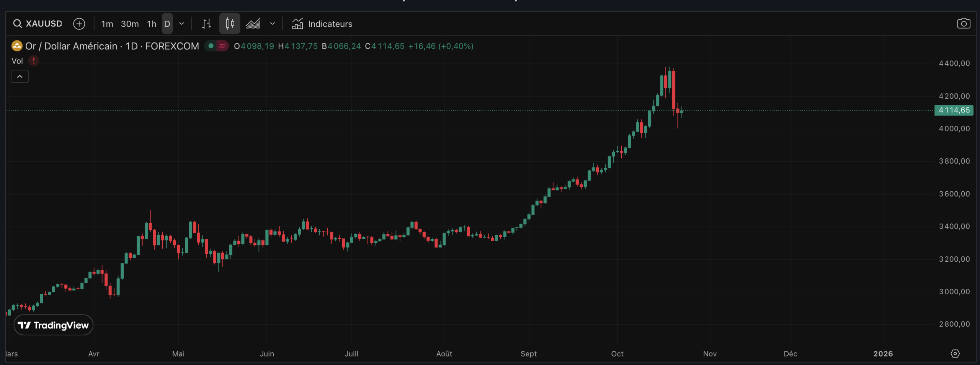Collapse the indicator legend with chevron
This screenshot has width=980, height=365.
(x=20, y=77)
